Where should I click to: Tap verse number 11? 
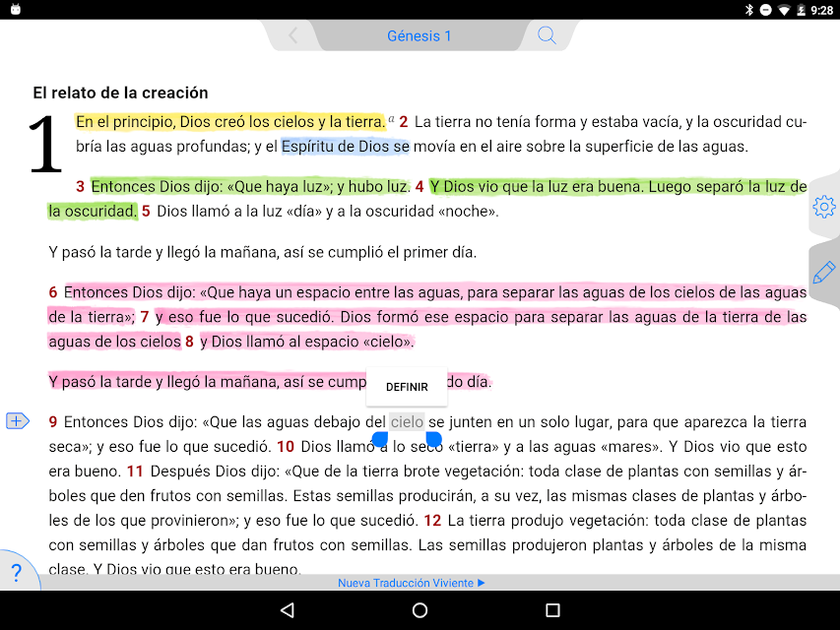tap(135, 471)
